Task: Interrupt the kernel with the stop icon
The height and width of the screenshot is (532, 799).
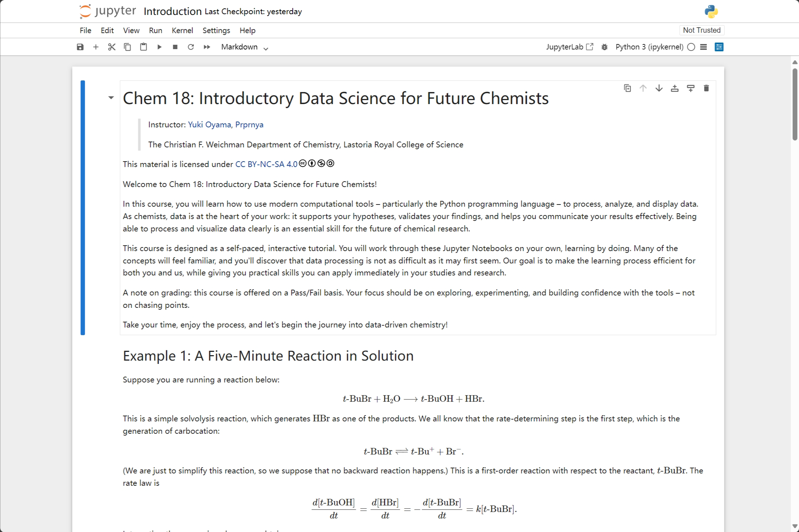Action: (175, 47)
